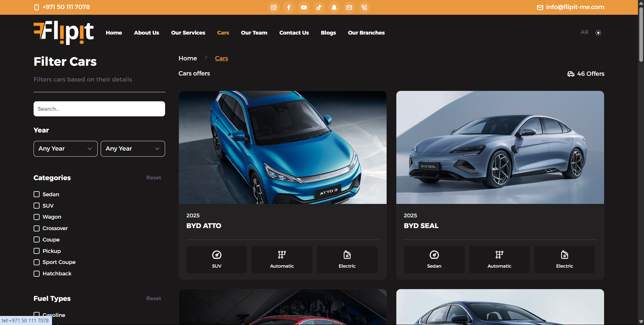The width and height of the screenshot is (644, 325).
Task: Open Our Branches page
Action: pos(366,33)
